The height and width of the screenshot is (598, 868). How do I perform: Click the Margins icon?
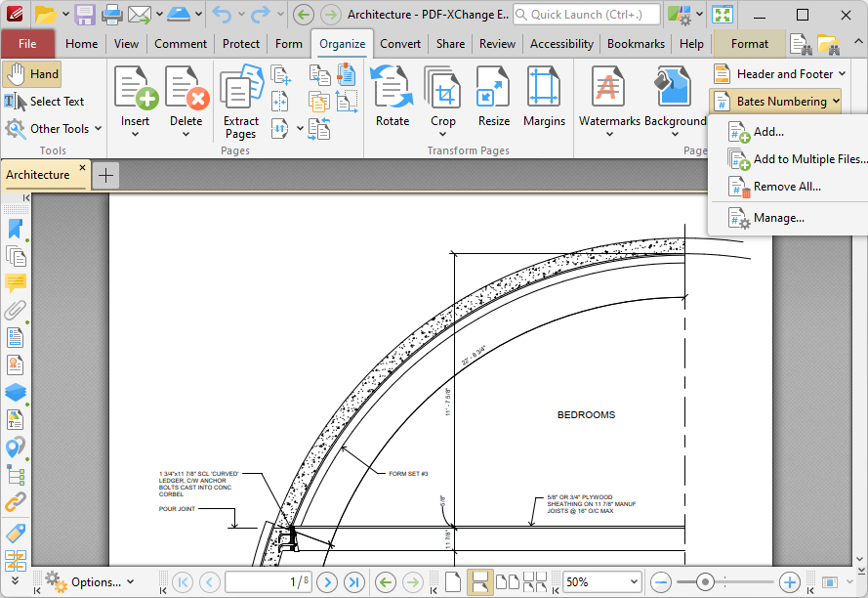544,86
